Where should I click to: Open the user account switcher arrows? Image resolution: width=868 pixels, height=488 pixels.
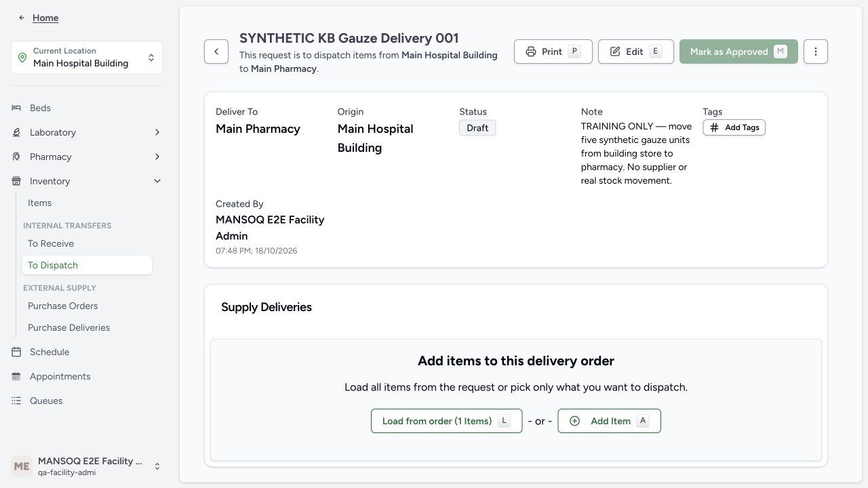(157, 466)
